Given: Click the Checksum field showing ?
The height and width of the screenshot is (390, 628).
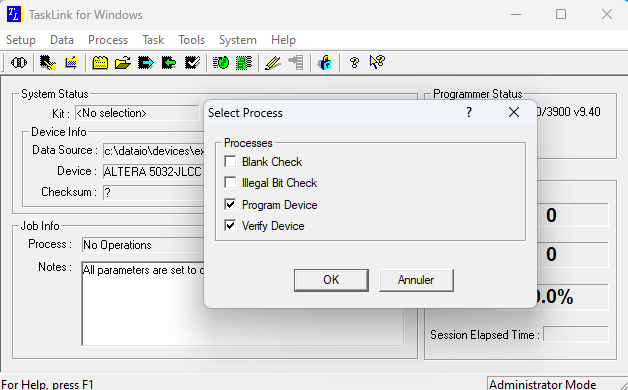Looking at the screenshot, I should coord(154,193).
